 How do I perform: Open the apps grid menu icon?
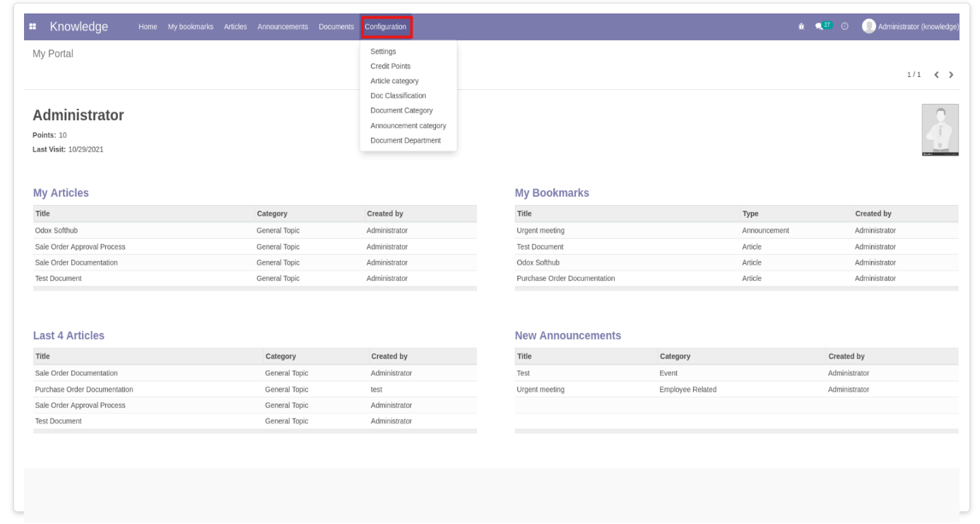click(33, 27)
